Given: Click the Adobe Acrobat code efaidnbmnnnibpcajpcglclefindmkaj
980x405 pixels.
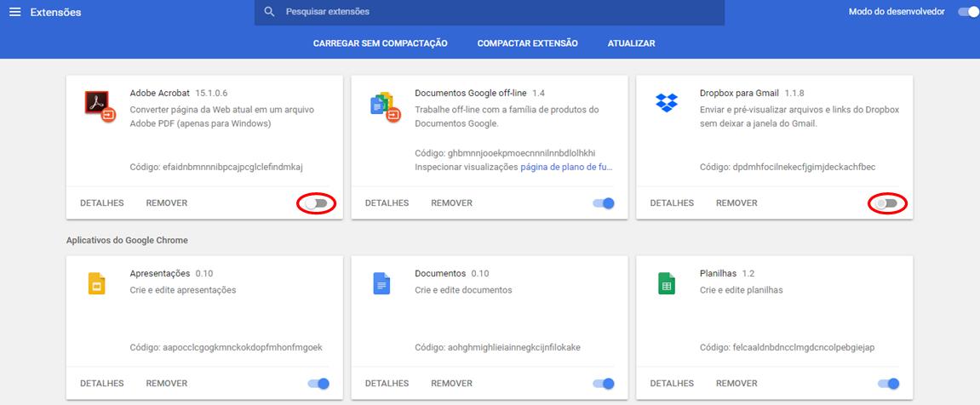Looking at the screenshot, I should (232, 168).
